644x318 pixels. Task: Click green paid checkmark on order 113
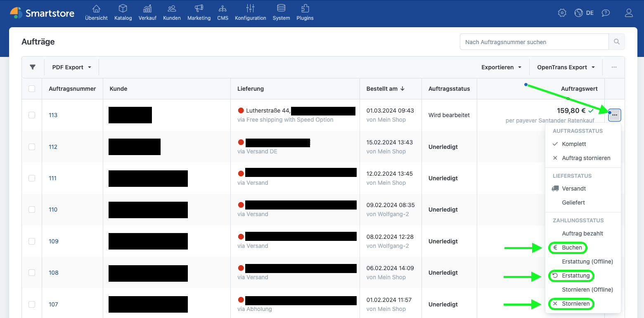click(591, 111)
